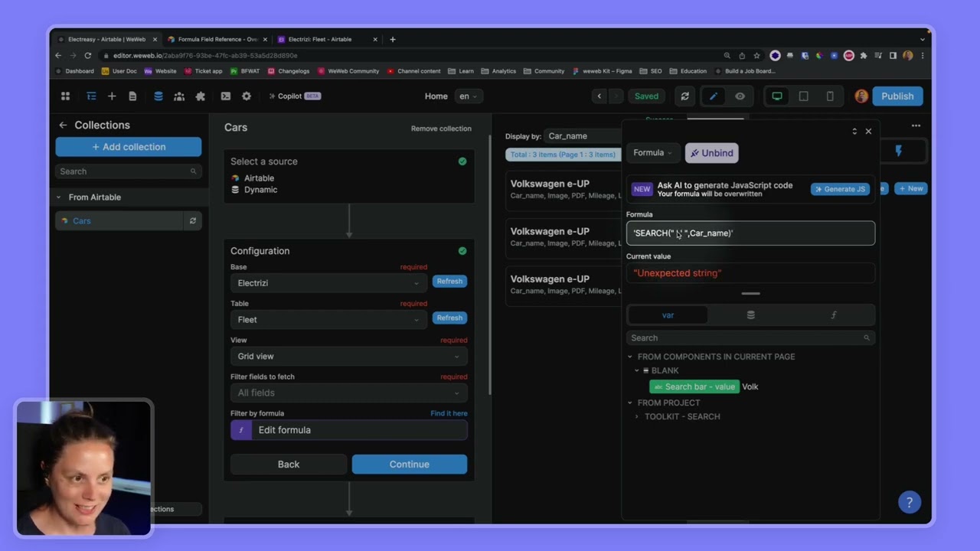The image size is (980, 551).
Task: Open the All fields dropdown
Action: tap(348, 393)
